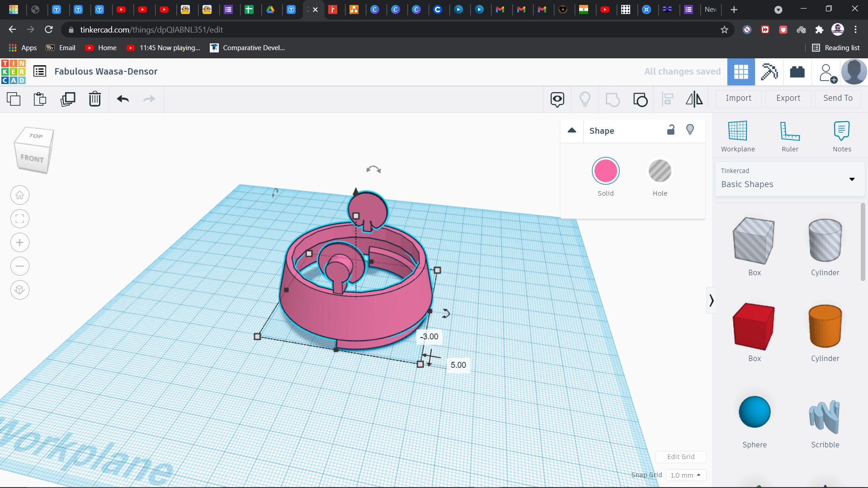This screenshot has height=488, width=868.
Task: Click the Undo arrow
Action: [123, 99]
